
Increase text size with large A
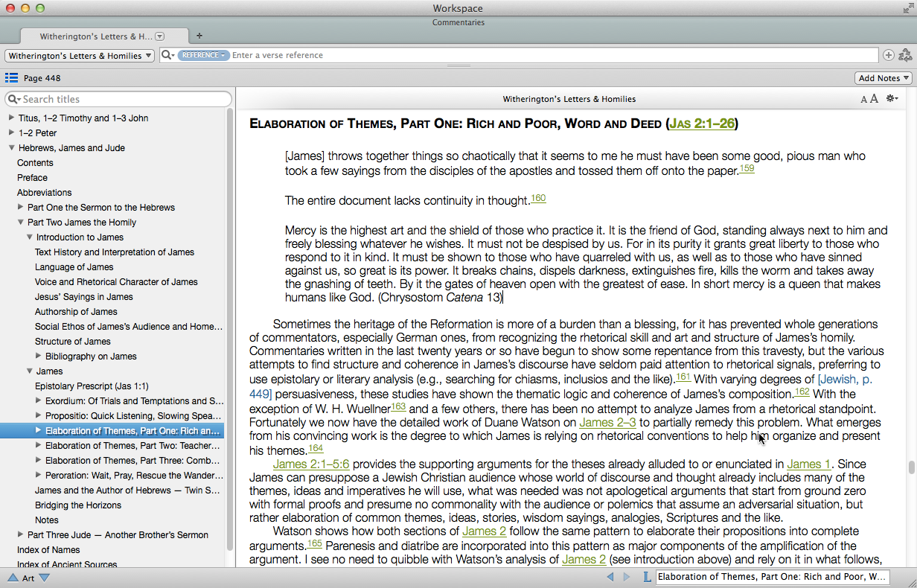click(874, 99)
